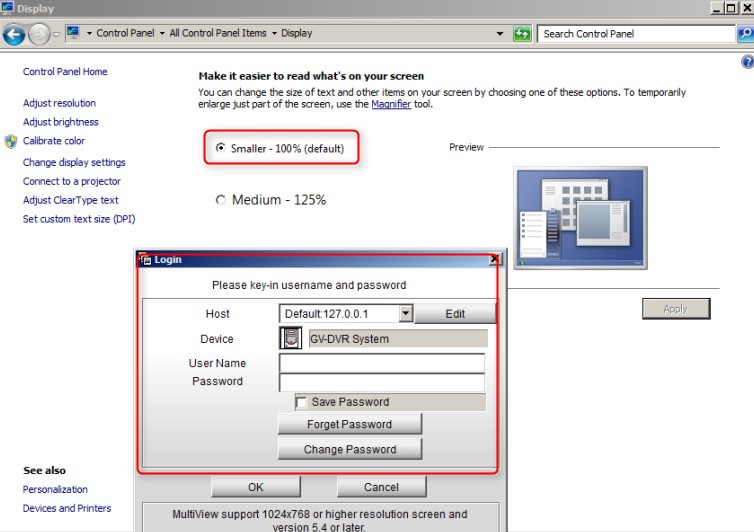This screenshot has height=532, width=754.
Task: Expand Display breadcrumb arrow
Action: [x=274, y=33]
